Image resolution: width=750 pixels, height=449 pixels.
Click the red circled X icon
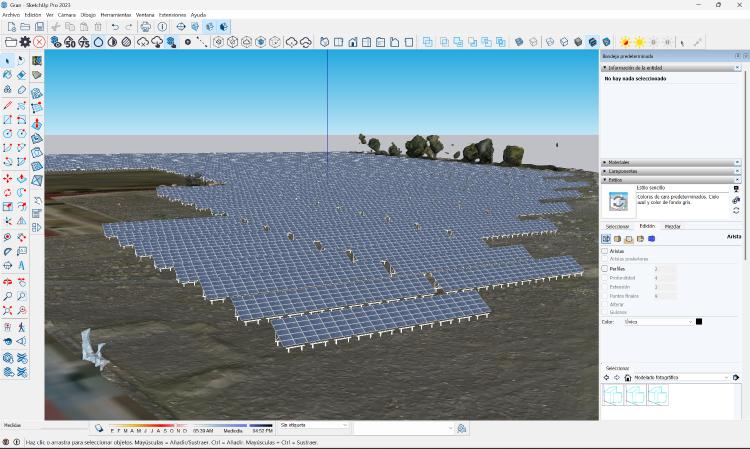pyautogui.click(x=39, y=42)
